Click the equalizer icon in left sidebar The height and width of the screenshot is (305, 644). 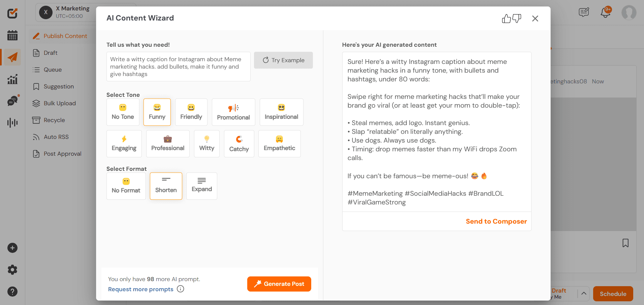[12, 122]
